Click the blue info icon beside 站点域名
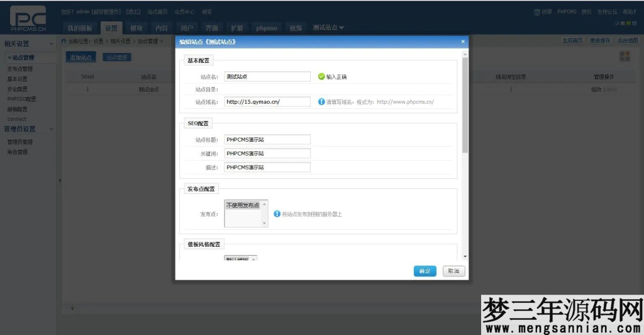Screen dimensions: 644x335 click(321, 101)
